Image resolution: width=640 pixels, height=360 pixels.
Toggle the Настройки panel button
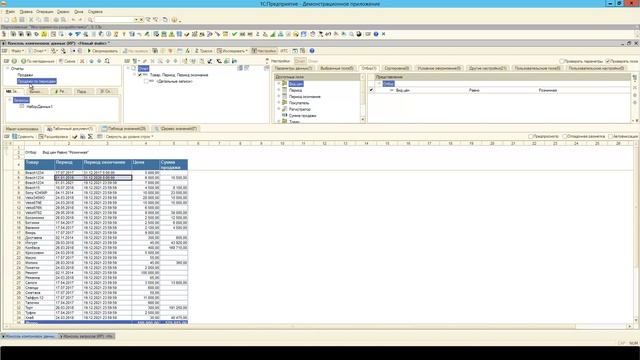click(x=264, y=51)
